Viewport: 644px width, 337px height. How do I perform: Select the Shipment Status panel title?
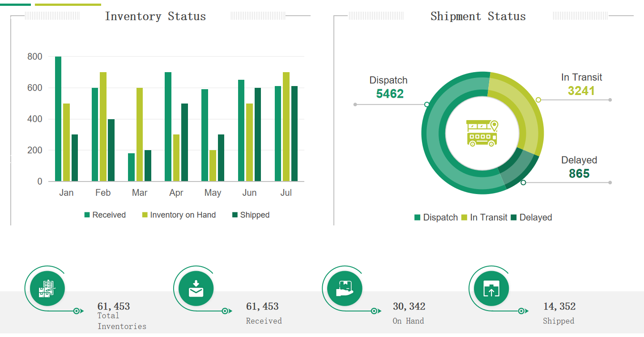[x=478, y=17]
